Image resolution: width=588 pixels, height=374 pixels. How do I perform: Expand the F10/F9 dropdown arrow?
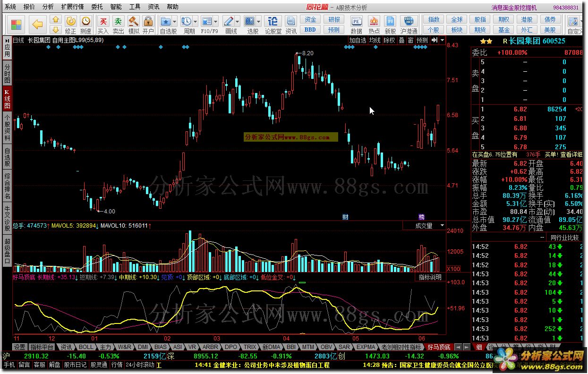pos(216,22)
